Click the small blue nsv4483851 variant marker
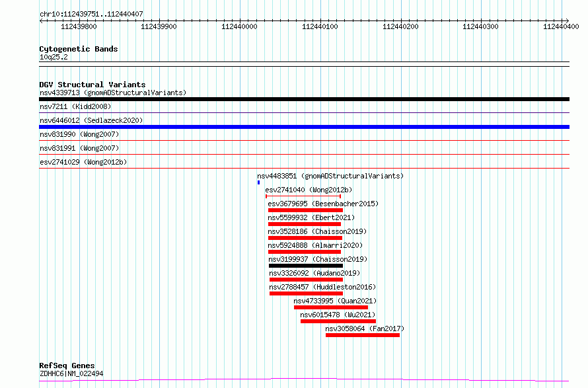The image size is (588, 388). click(x=258, y=182)
